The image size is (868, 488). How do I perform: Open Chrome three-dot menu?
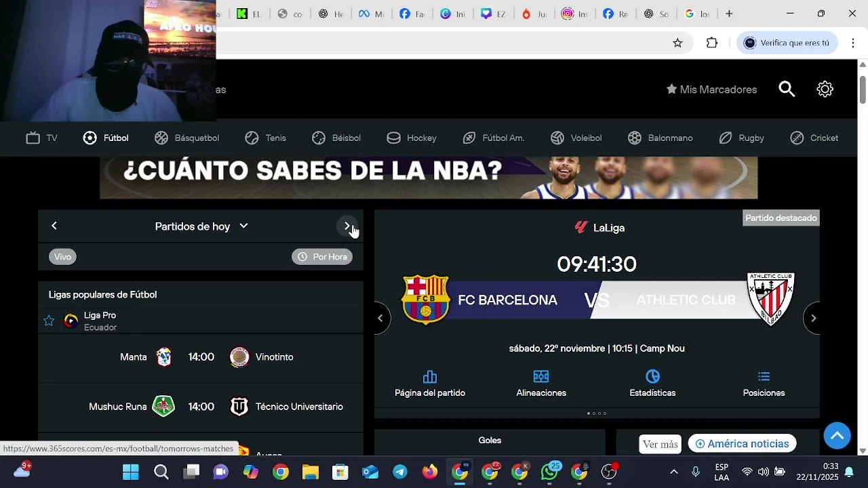852,43
